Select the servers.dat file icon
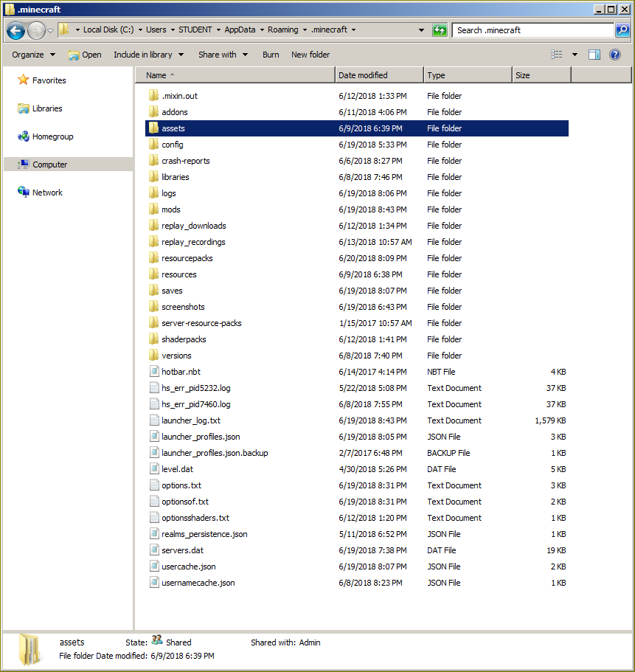The image size is (635, 672). coord(154,550)
